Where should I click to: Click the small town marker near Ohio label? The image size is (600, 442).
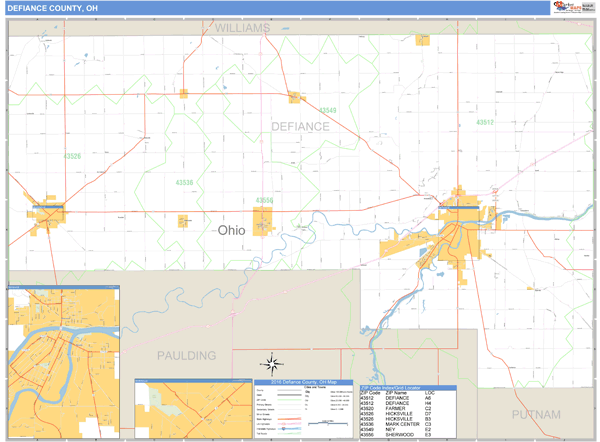pyautogui.click(x=183, y=221)
